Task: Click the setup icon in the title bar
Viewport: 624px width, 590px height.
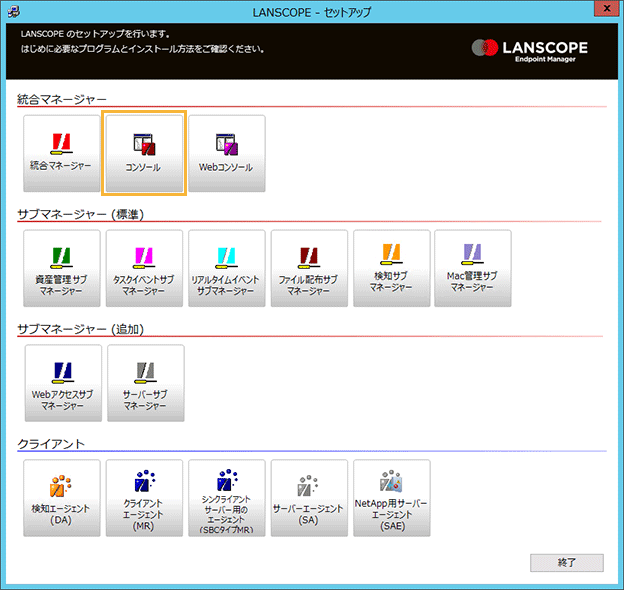Action: coord(14,12)
